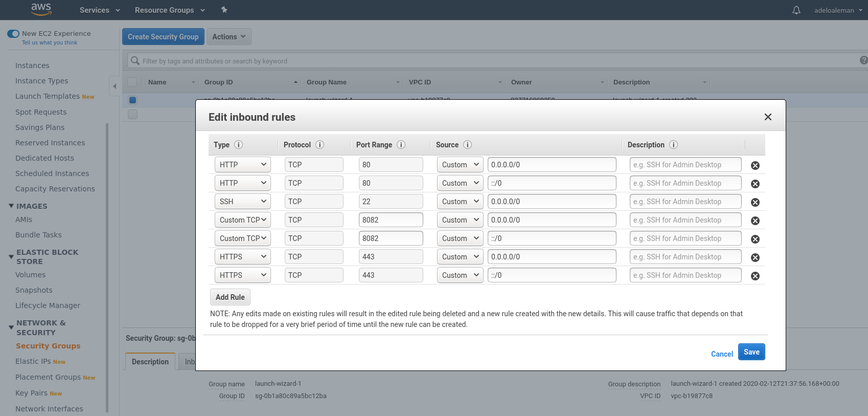Switch to the Description tab
Viewport: 868px width, 416px height.
(150, 362)
